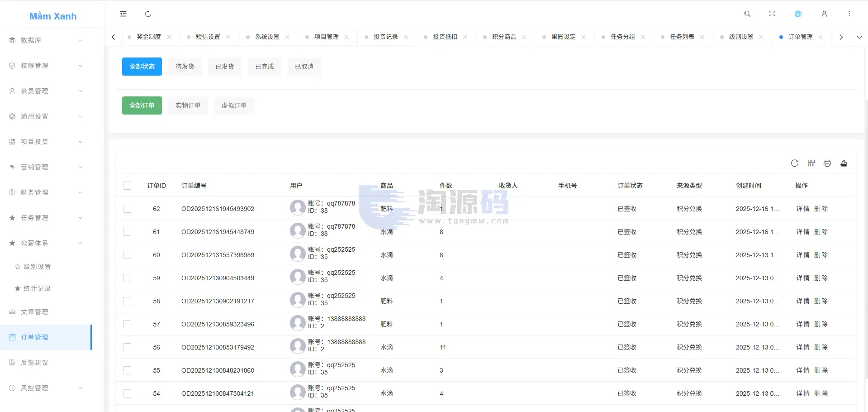Viewport: 868px width, 412px height.
Task: Close the 任务列表 tab
Action: 702,37
